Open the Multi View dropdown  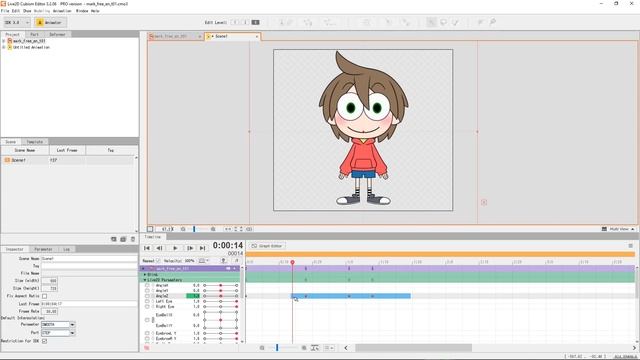tap(618, 229)
